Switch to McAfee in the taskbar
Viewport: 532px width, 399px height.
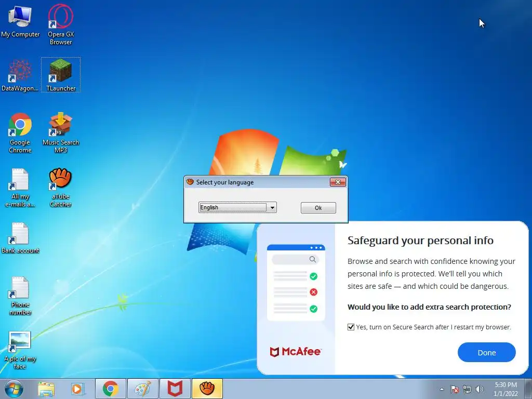tap(175, 389)
